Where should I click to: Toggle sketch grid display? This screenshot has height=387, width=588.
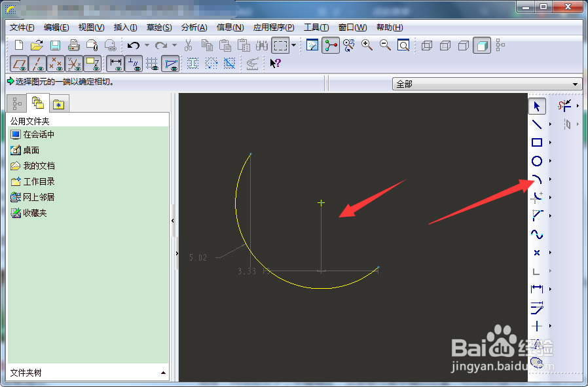[153, 64]
